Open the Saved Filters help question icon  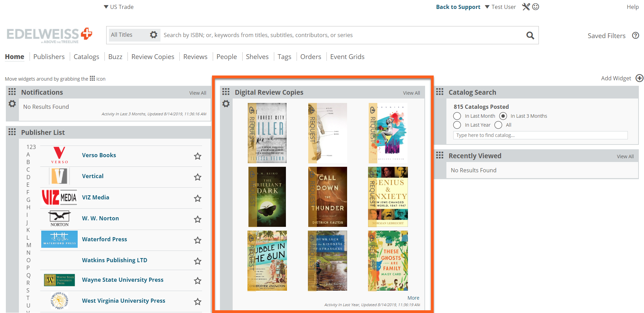635,35
